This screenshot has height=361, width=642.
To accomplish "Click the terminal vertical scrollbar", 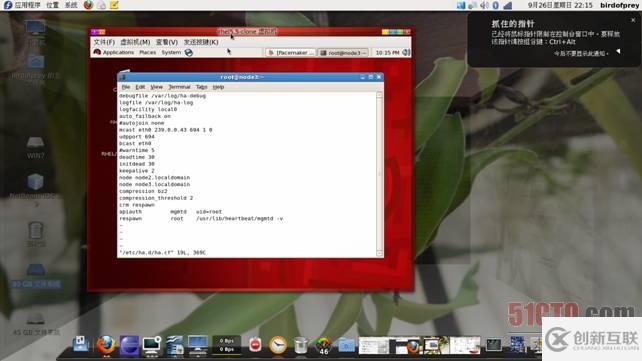I will click(379, 174).
